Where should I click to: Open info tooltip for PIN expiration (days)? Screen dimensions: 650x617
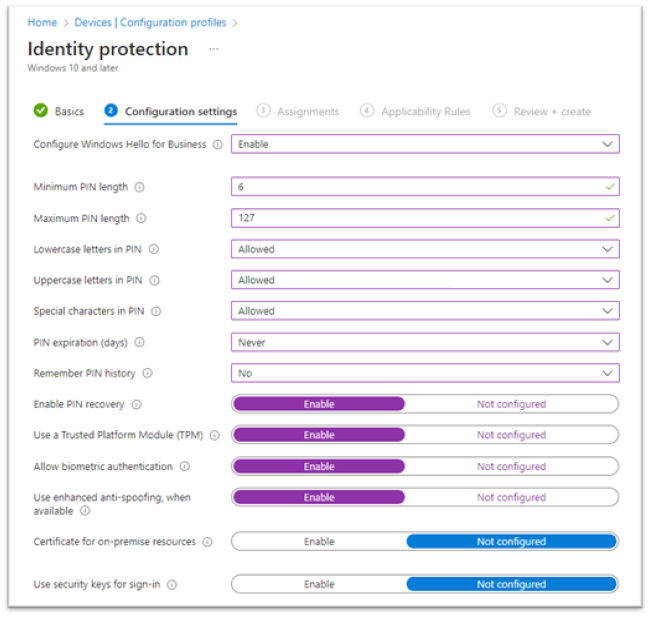coord(139,342)
